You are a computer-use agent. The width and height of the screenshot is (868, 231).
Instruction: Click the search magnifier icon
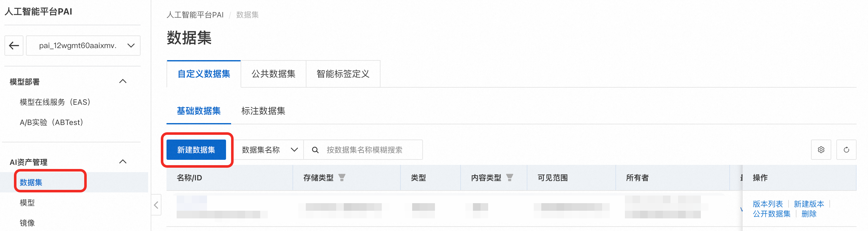[x=315, y=150]
